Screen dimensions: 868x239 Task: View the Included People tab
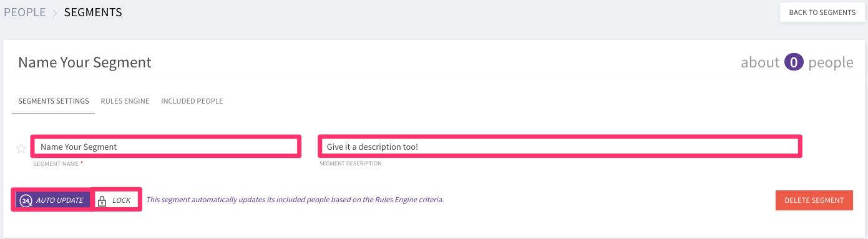pyautogui.click(x=192, y=101)
